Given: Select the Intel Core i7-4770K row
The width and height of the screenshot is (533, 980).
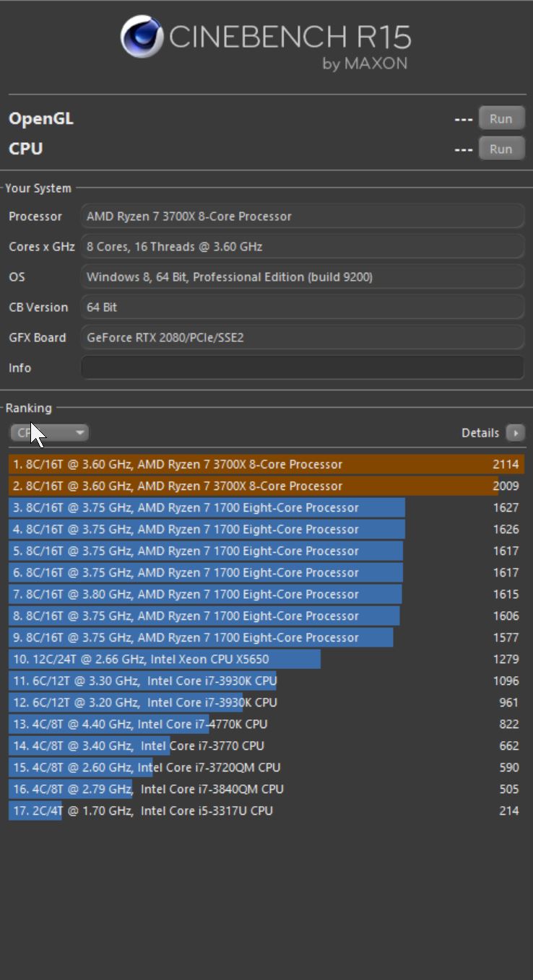Looking at the screenshot, I should tap(266, 724).
